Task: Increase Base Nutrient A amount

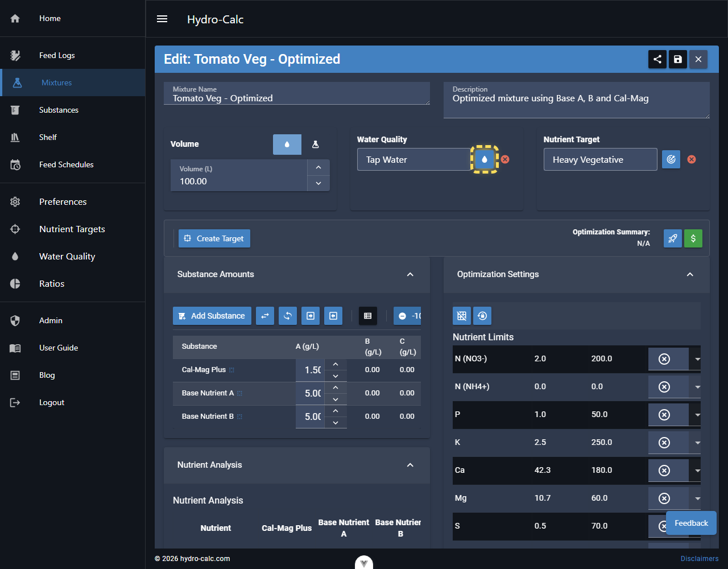Action: click(x=336, y=387)
